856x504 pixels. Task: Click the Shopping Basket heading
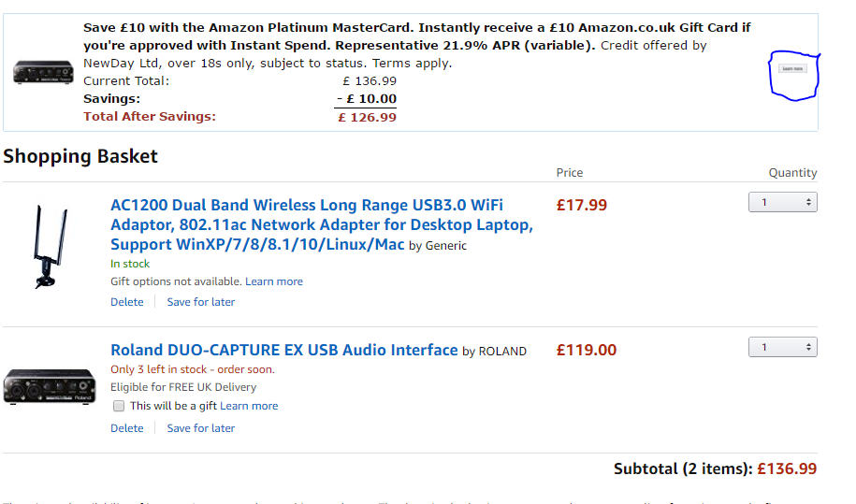[80, 156]
